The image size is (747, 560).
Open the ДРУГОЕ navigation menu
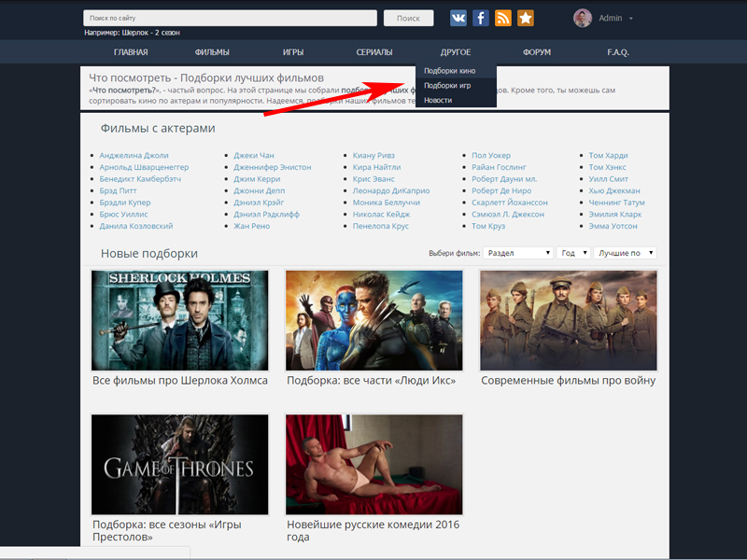coord(456,52)
